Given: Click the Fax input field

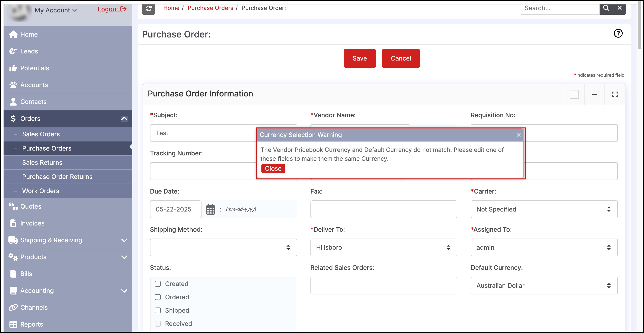Looking at the screenshot, I should 383,209.
